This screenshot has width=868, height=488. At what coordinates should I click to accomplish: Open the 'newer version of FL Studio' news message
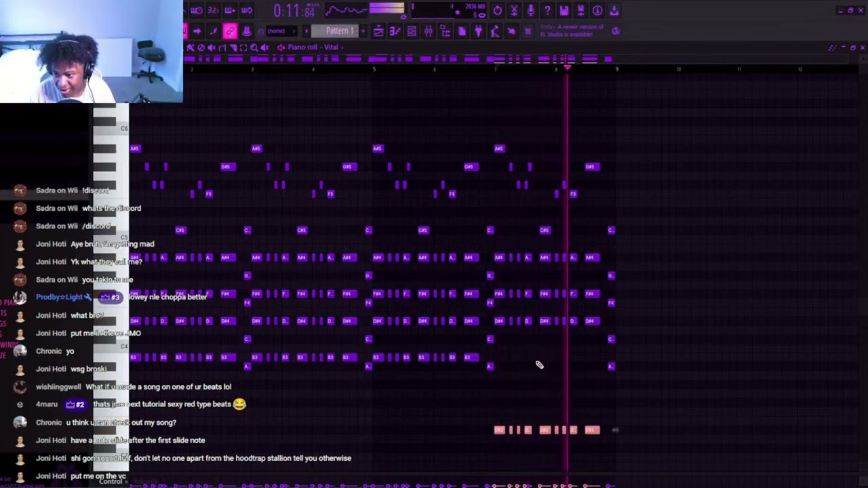(572, 30)
